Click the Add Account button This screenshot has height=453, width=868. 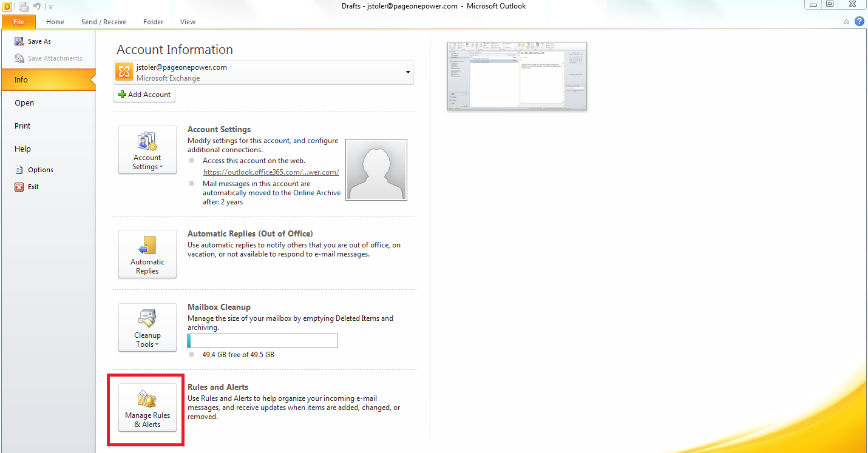(144, 95)
